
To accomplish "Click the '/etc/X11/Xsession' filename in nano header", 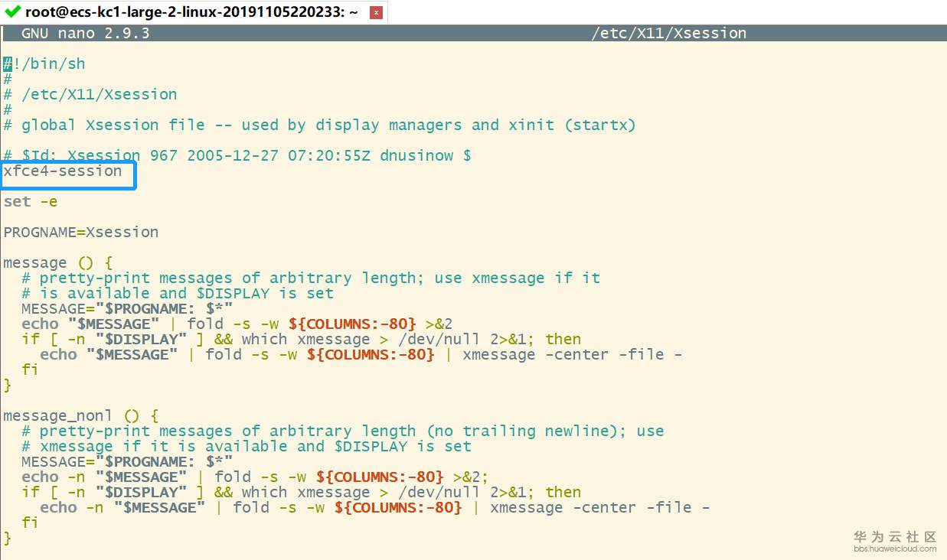I will tap(669, 33).
